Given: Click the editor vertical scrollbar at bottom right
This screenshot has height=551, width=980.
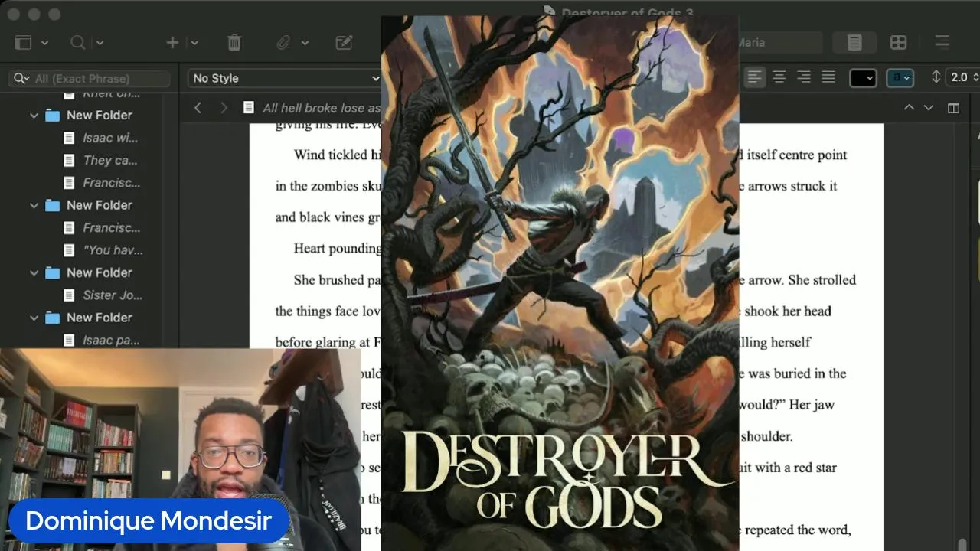Looking at the screenshot, I should coord(962,544).
